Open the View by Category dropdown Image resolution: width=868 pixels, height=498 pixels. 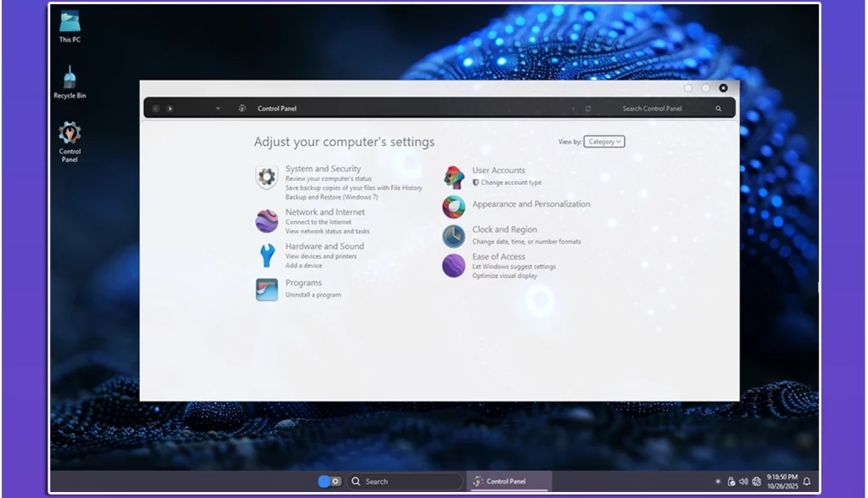pos(604,142)
